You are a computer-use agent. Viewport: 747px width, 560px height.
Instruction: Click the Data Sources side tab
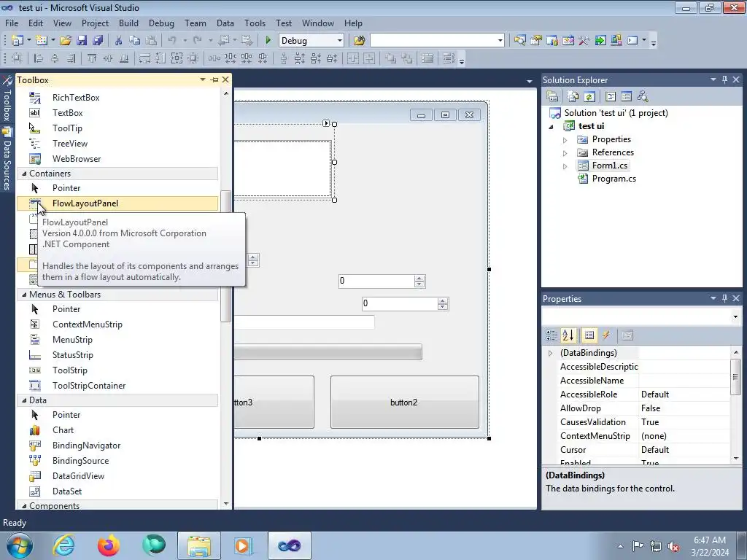tap(7, 159)
